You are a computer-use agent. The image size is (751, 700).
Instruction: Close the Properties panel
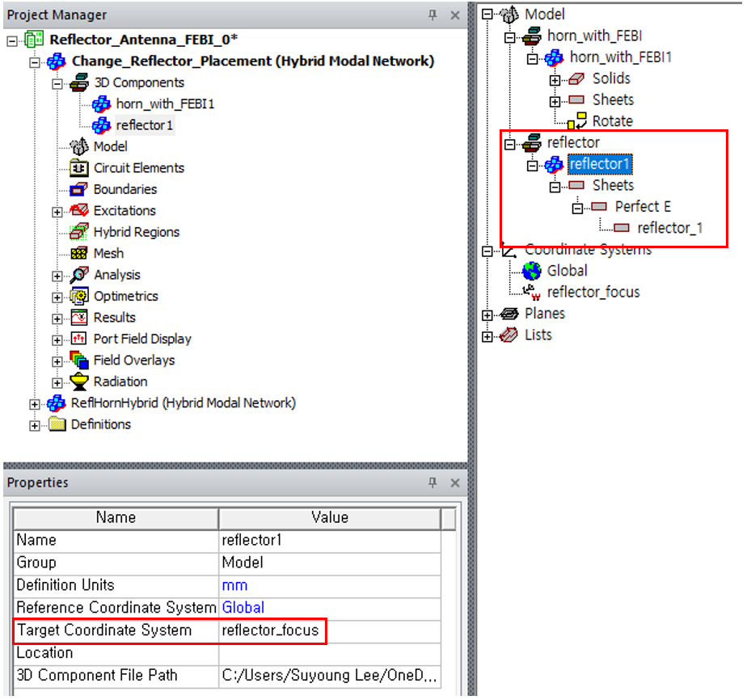coord(454,483)
